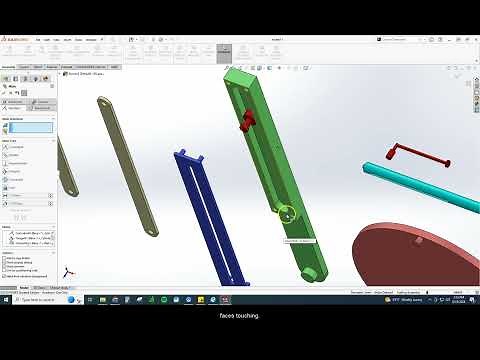
Task: Open the top Task Pane icon on right edge
Action: [477, 80]
